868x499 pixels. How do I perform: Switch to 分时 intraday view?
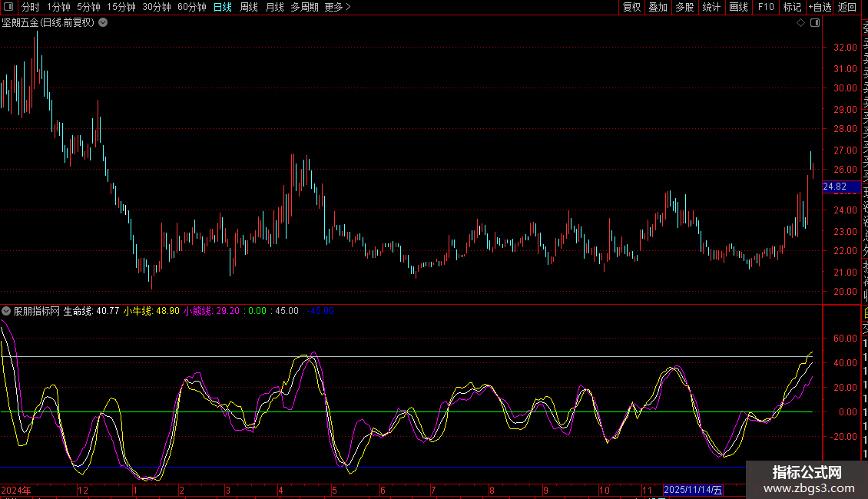30,7
